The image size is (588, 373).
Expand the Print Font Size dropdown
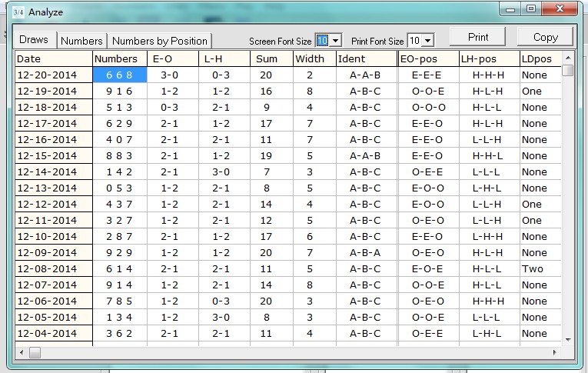tap(428, 41)
